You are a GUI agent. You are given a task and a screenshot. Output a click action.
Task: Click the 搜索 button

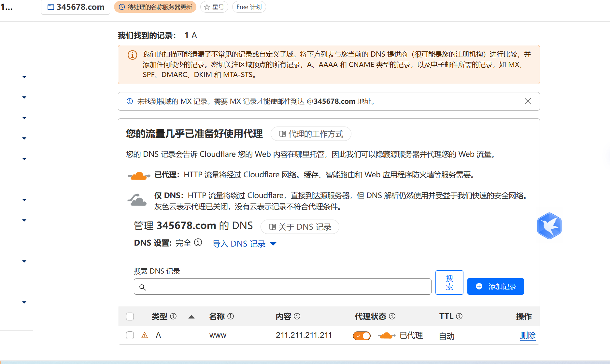tap(449, 282)
